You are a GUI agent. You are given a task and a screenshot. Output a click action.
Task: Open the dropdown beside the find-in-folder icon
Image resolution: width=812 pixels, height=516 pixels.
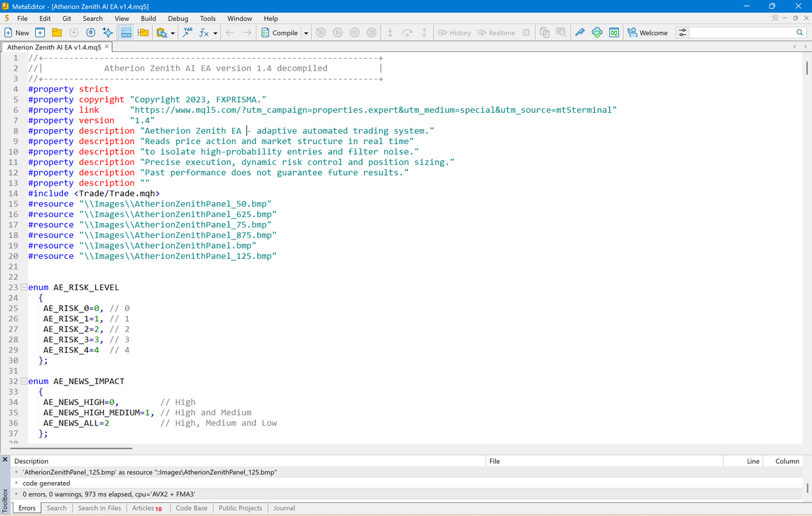pos(173,32)
